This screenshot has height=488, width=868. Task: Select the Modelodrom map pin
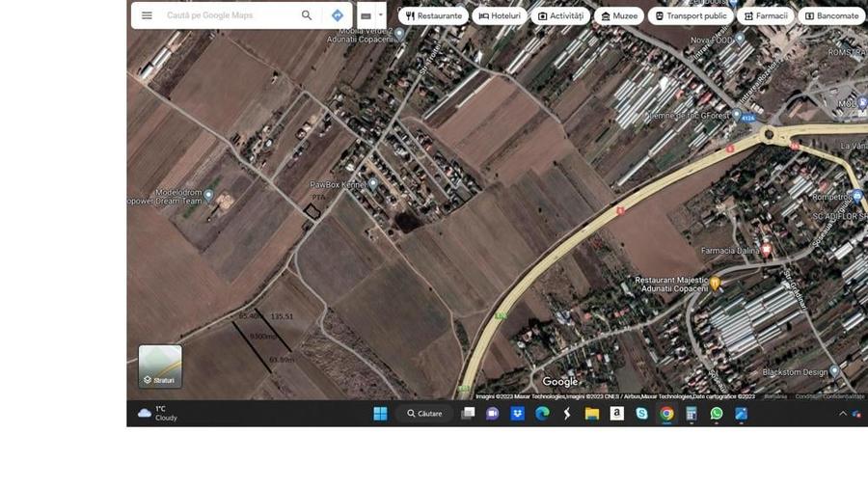pos(208,195)
